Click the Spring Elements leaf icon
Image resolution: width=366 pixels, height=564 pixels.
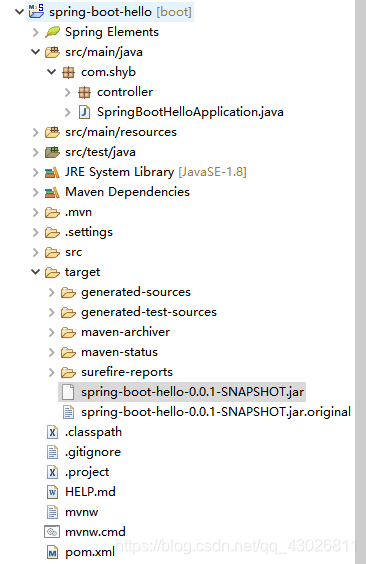(52, 32)
